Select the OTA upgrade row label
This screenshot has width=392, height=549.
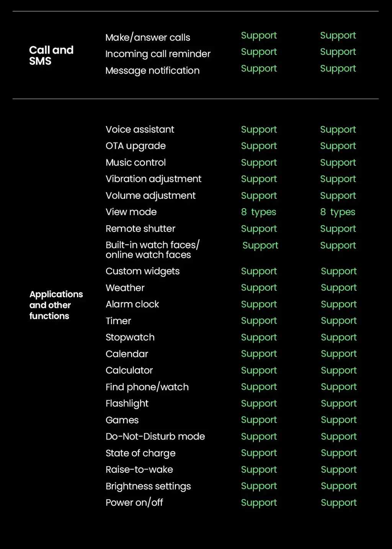[x=136, y=146]
